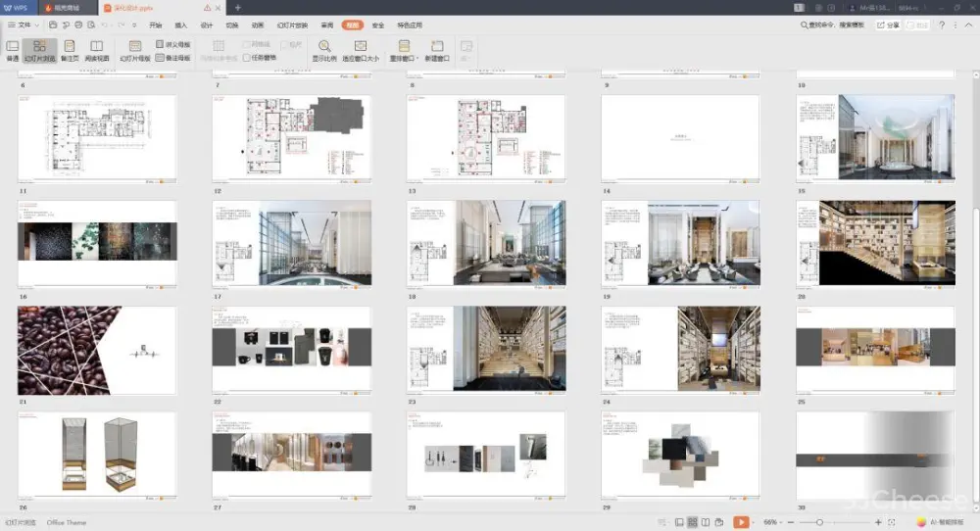
Task: Open the Notes Page (备注页) view
Action: 69,50
